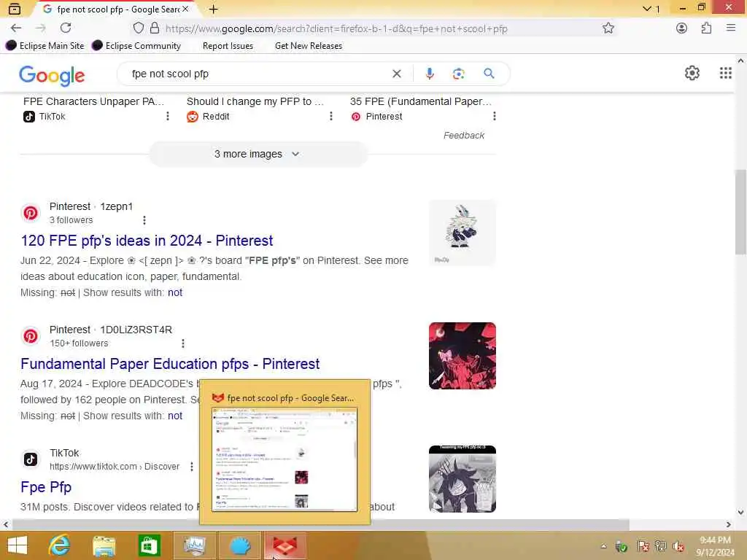Viewport: 747px width, 560px height.
Task: Open '120 FPE pfp's ideas in 2024 - Pinterest'
Action: (x=147, y=241)
